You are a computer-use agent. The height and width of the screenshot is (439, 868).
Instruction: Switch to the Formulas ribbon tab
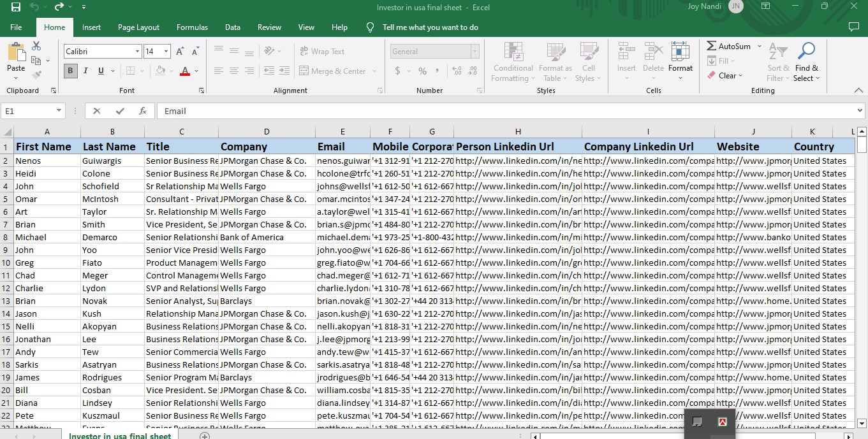point(192,27)
